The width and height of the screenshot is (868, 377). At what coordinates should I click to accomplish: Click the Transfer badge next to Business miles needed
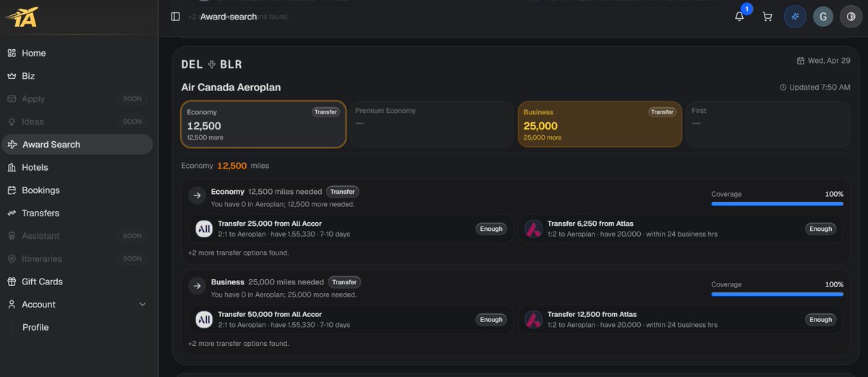pos(344,282)
